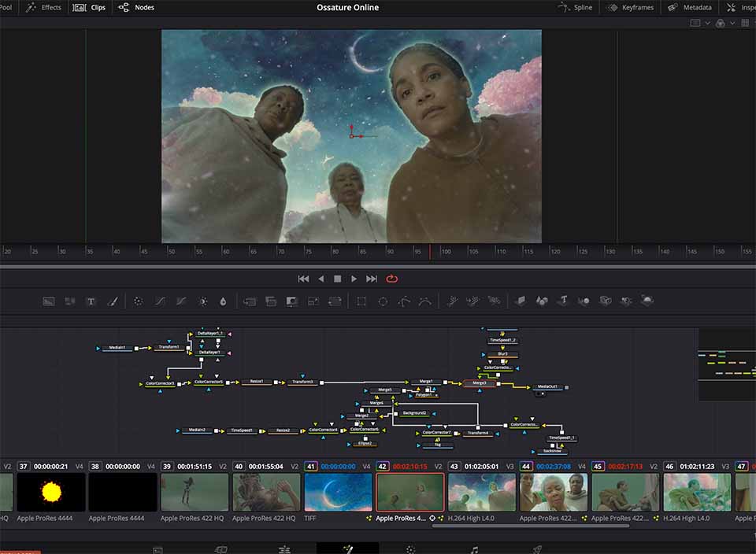Select the MediaIn1 node
The image size is (756, 554).
point(117,348)
